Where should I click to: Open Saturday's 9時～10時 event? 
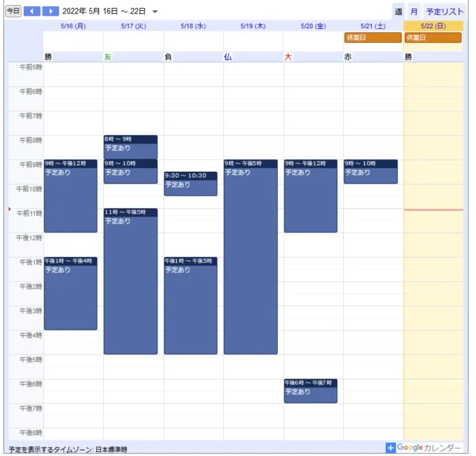370,172
